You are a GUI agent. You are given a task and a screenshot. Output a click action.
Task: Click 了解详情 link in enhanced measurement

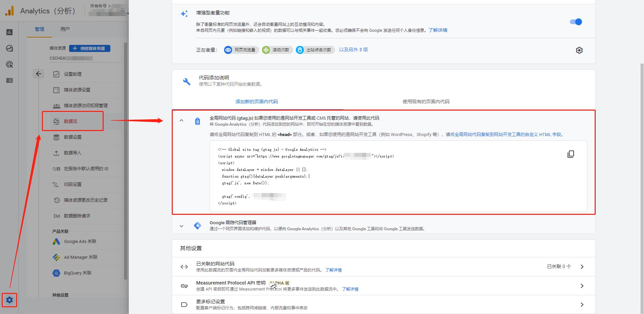click(438, 30)
